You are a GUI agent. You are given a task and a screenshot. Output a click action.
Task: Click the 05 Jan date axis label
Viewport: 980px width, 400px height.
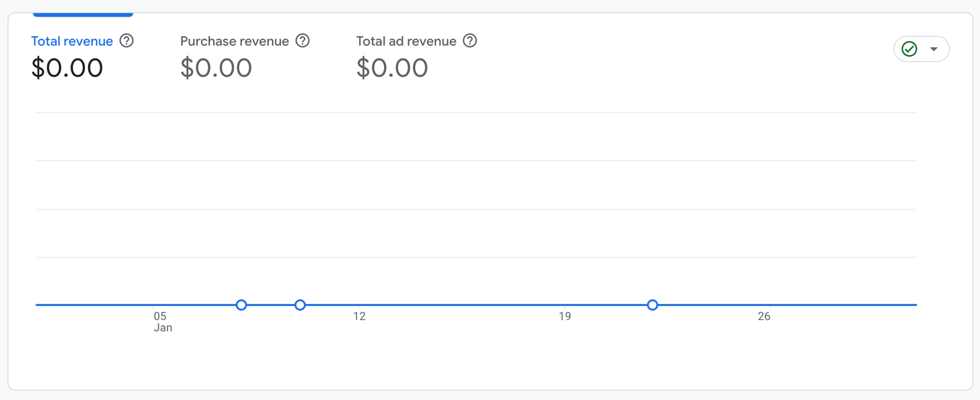click(161, 322)
